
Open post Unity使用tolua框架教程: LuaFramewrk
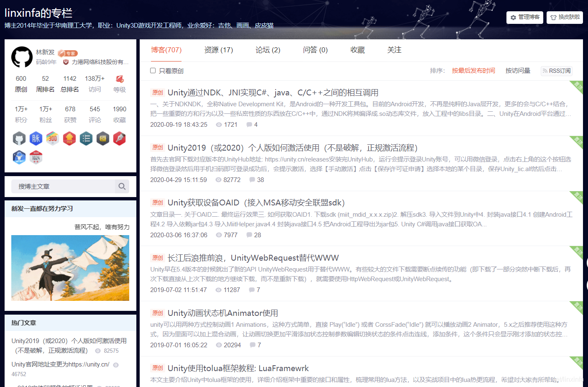(238, 368)
